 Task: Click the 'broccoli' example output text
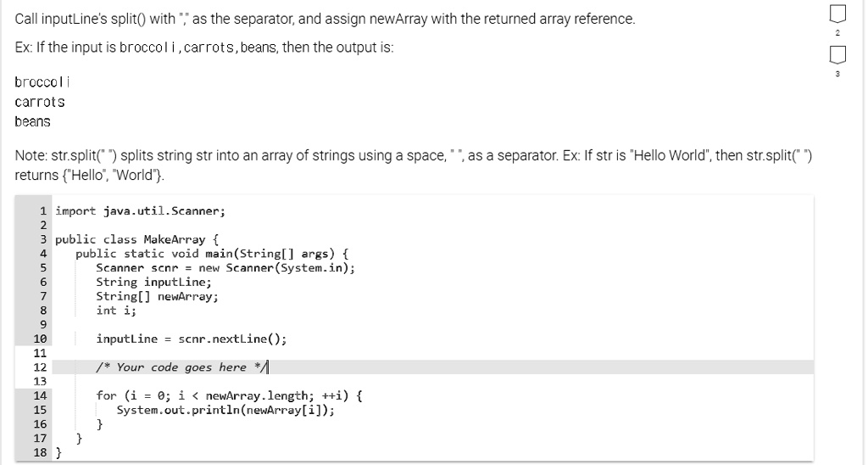pos(42,82)
